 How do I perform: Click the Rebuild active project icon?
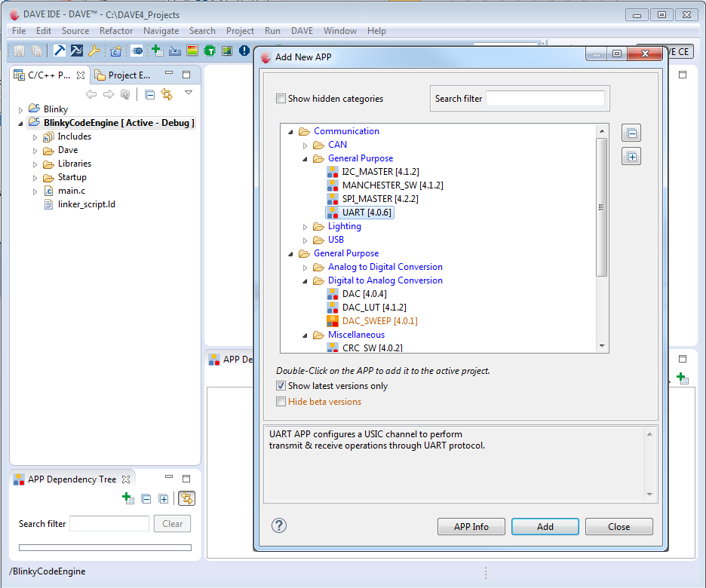click(x=76, y=51)
